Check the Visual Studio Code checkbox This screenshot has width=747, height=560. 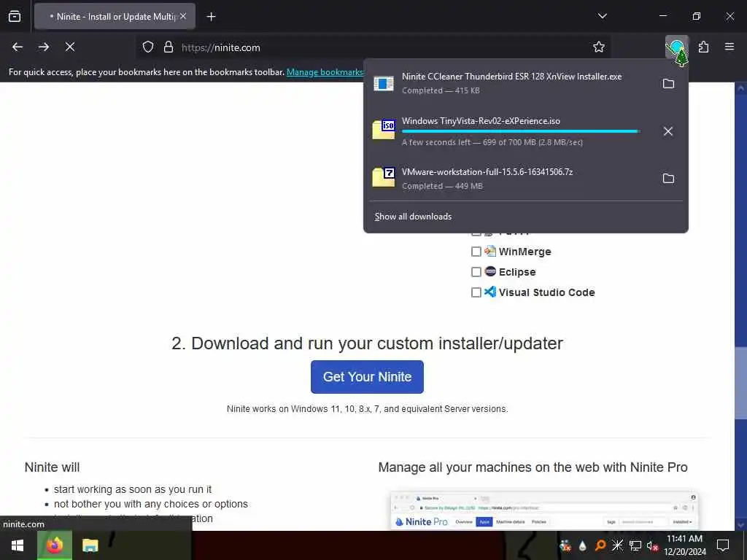click(x=476, y=292)
